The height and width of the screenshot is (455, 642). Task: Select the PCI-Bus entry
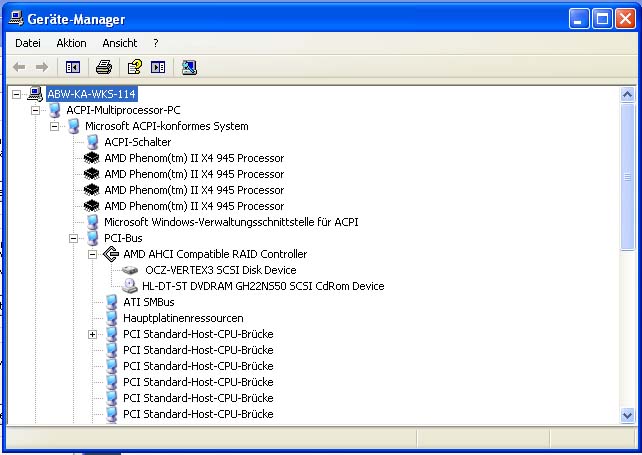123,238
